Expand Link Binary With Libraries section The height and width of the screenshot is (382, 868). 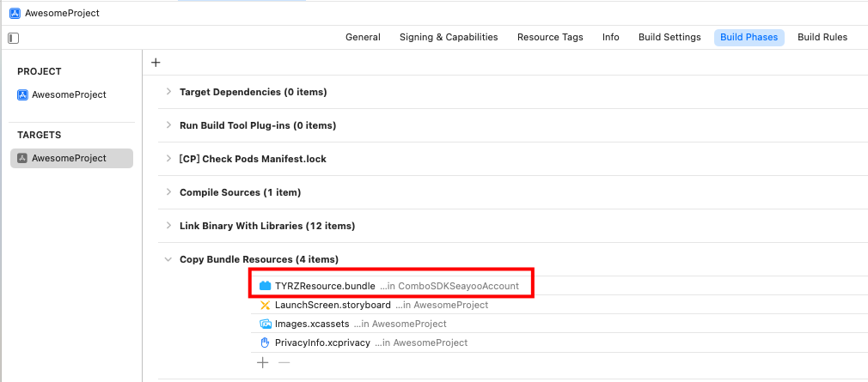(168, 226)
